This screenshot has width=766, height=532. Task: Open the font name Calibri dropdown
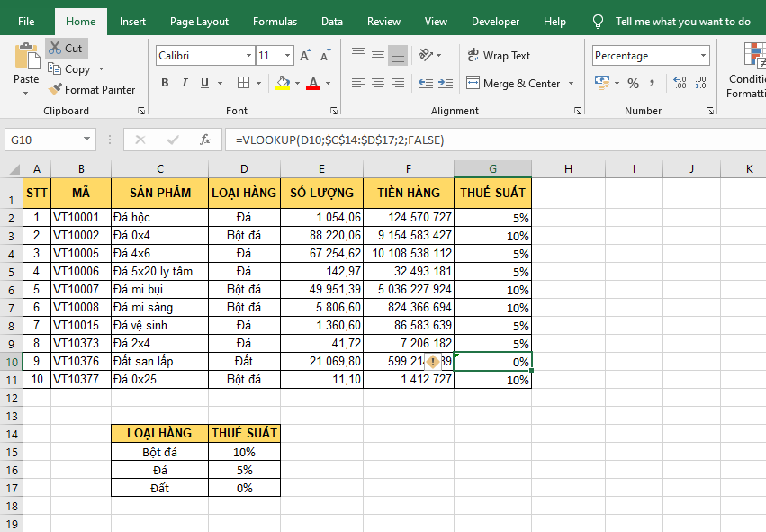248,56
